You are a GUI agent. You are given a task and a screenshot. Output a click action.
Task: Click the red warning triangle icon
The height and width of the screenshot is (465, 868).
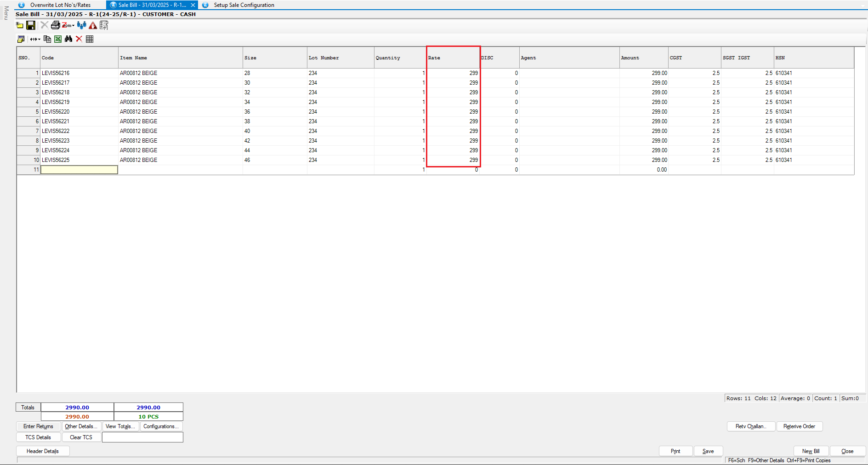pyautogui.click(x=93, y=26)
